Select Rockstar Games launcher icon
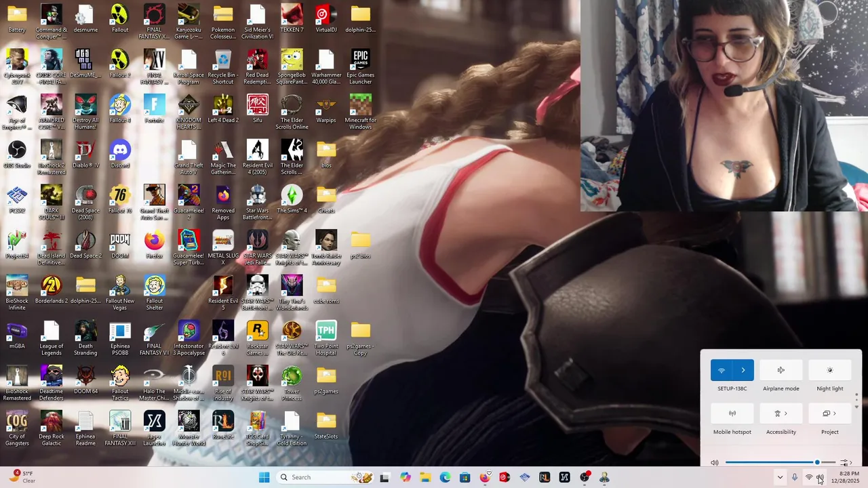Viewport: 868px width, 488px height. (x=257, y=338)
